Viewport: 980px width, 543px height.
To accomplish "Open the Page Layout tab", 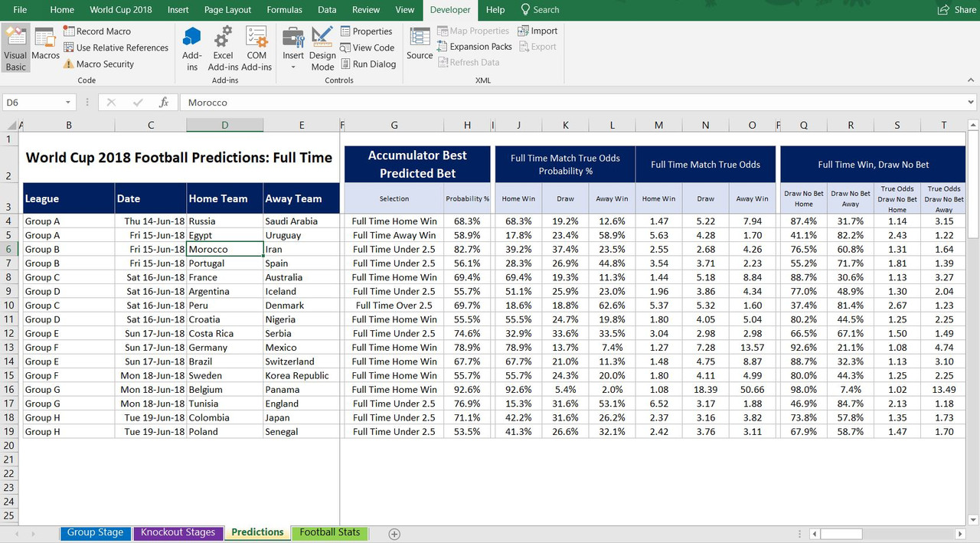I will [x=228, y=10].
